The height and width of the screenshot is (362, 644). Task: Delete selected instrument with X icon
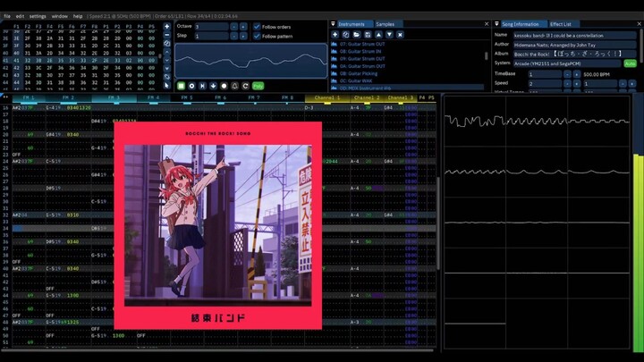pyautogui.click(x=400, y=35)
